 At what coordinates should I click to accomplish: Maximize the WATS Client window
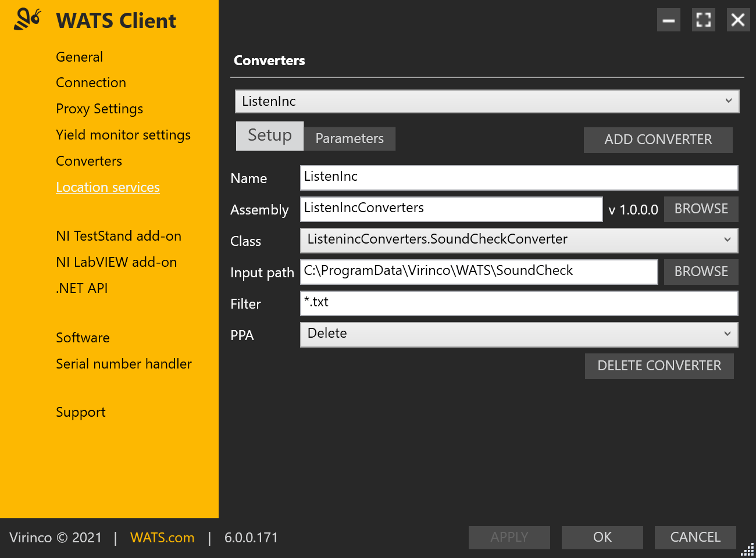704,20
